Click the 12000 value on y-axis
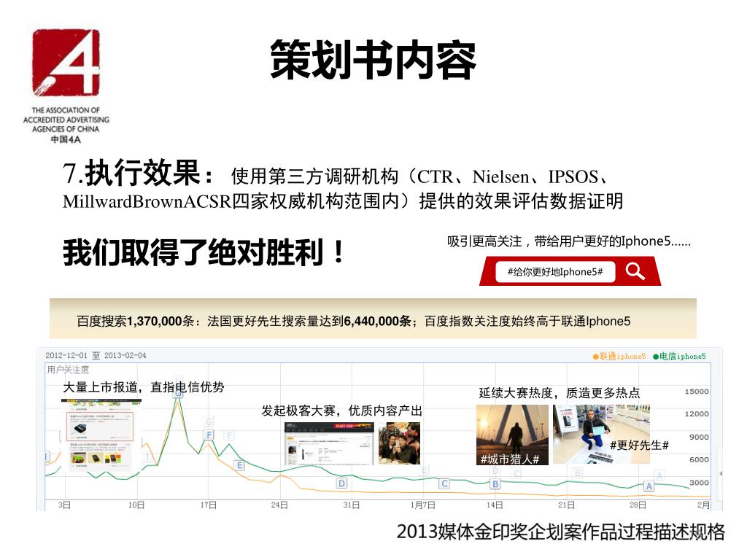The width and height of the screenshot is (747, 560). pos(697,413)
